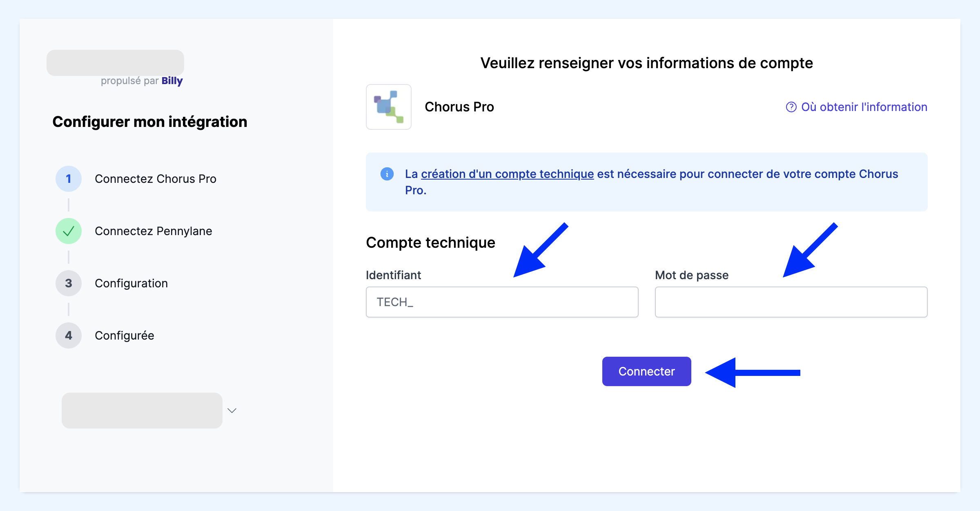Screen dimensions: 980x511
Task: Open the Configuration step
Action: point(131,283)
